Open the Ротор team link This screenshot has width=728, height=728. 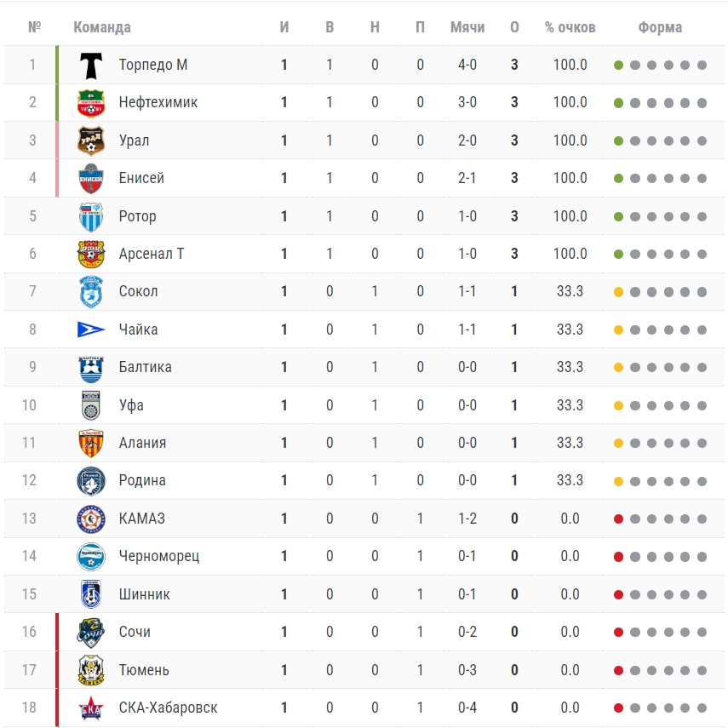(137, 216)
